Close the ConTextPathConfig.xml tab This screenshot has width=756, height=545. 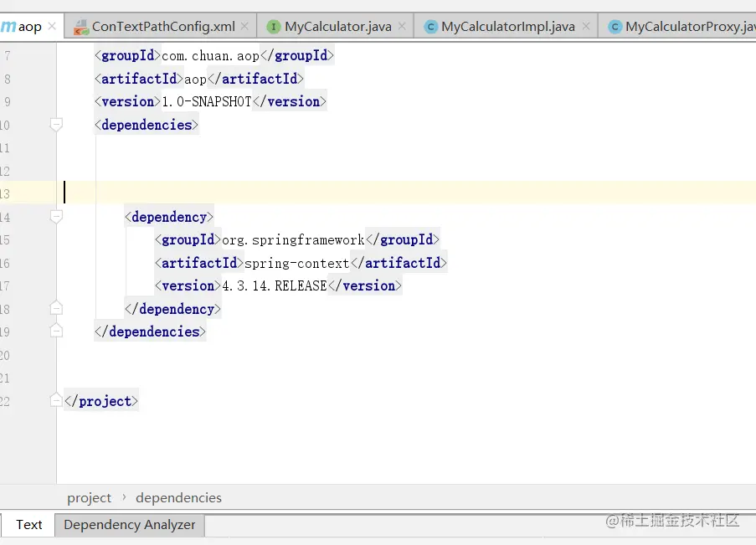pos(245,26)
